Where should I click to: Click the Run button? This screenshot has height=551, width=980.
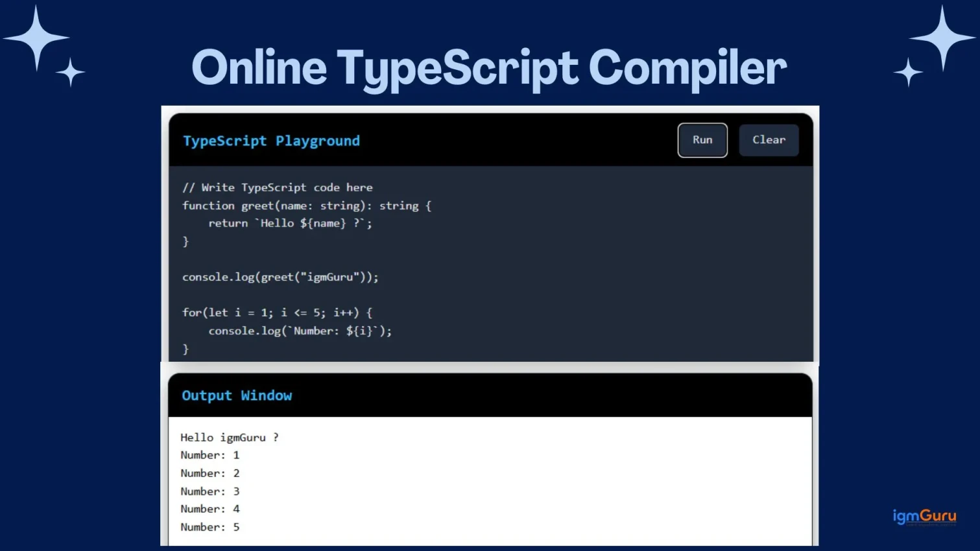pos(702,140)
